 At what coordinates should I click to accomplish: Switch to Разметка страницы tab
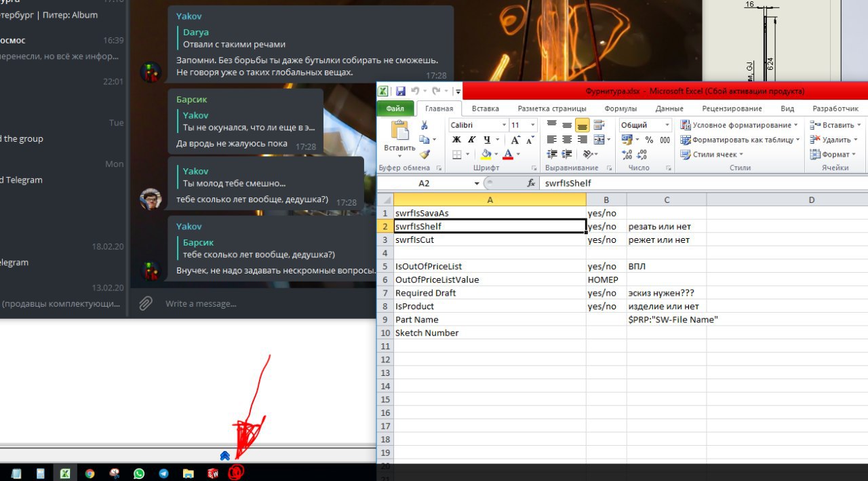(552, 109)
